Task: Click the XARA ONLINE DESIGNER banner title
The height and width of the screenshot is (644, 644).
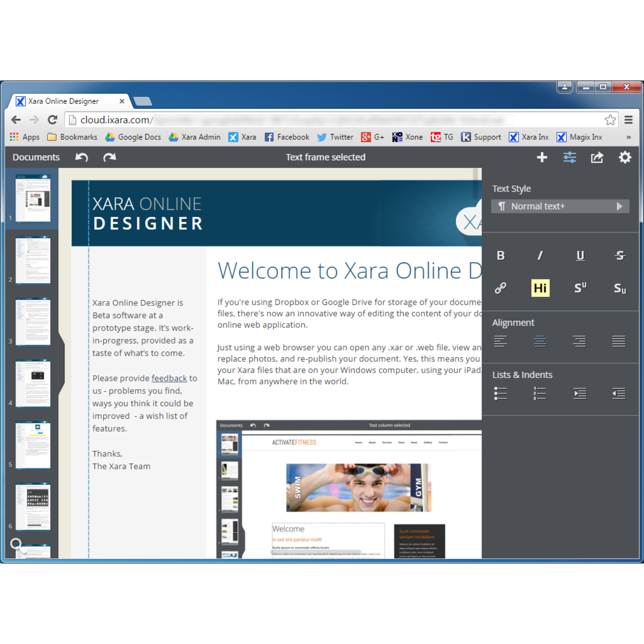Action: click(148, 213)
